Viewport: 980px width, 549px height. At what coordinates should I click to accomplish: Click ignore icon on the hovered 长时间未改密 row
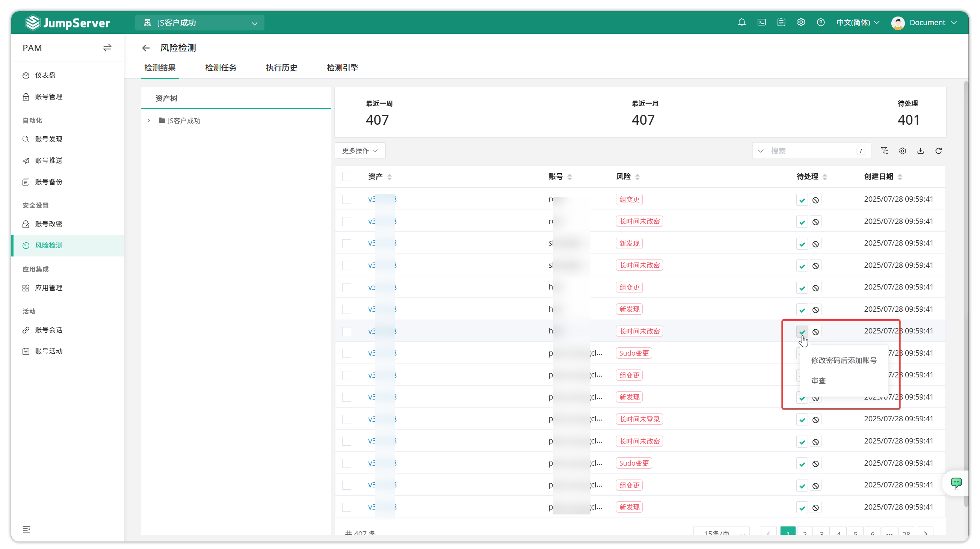(815, 332)
